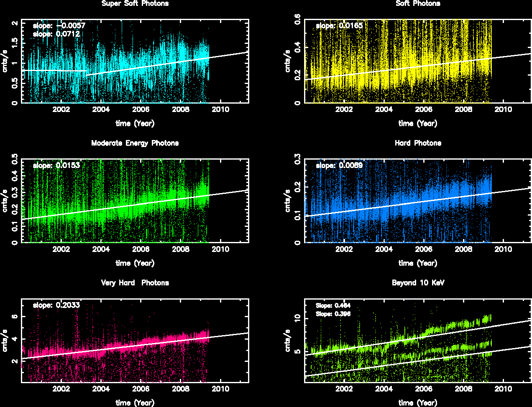Click the 2010 tick label under Hard Photons

click(503, 249)
